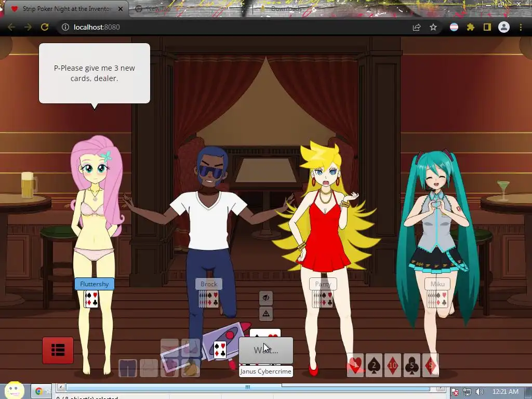Image resolution: width=532 pixels, height=399 pixels.
Task: Open the red game menu button
Action: click(58, 350)
